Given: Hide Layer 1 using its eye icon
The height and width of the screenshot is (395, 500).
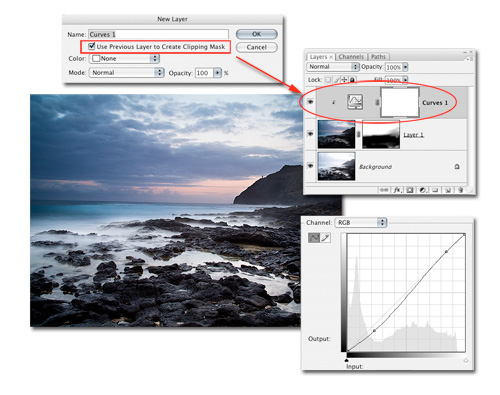Looking at the screenshot, I should click(x=310, y=134).
